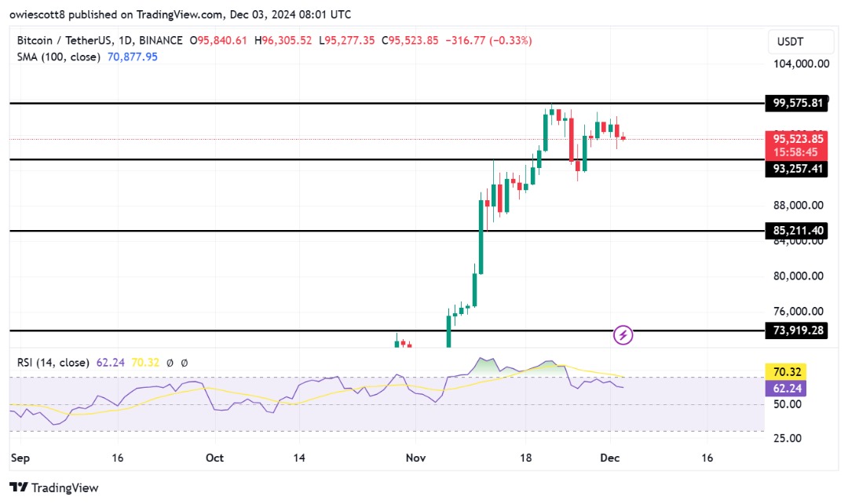Select the SMA (100, close) indicator label

click(58, 57)
